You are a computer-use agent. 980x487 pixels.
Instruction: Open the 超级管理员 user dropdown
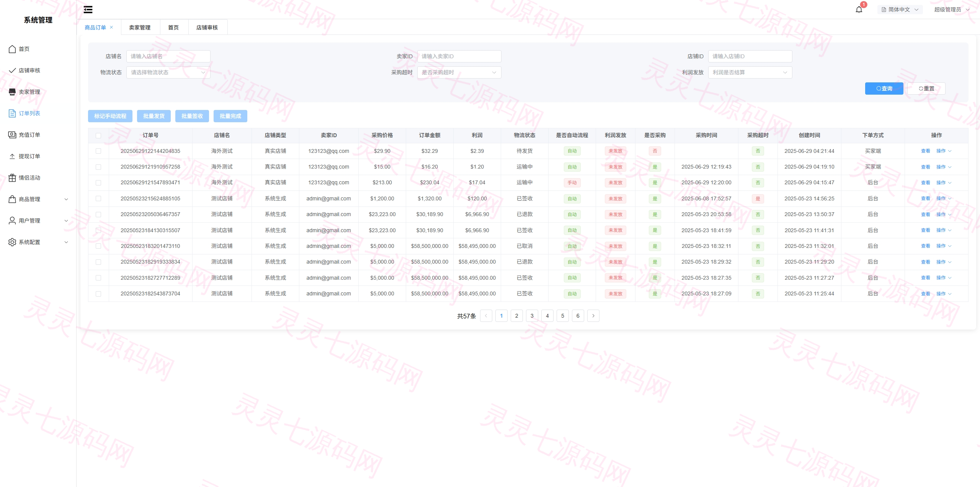tap(952, 10)
